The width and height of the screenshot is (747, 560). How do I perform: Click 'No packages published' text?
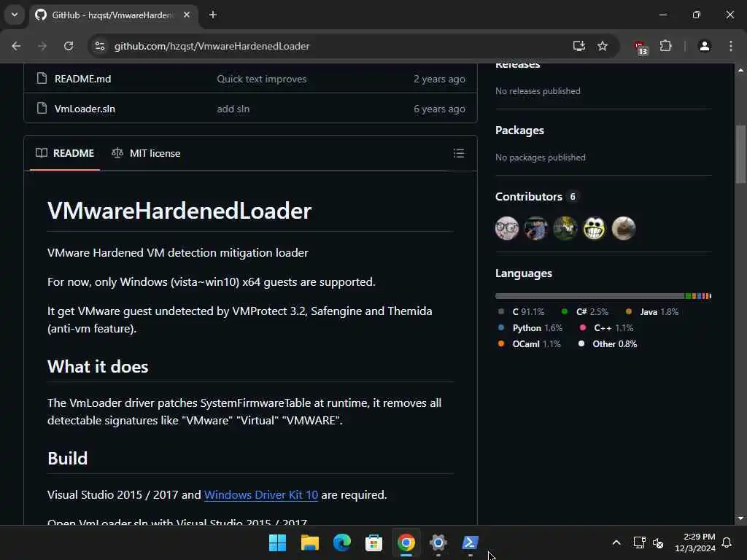pyautogui.click(x=541, y=157)
